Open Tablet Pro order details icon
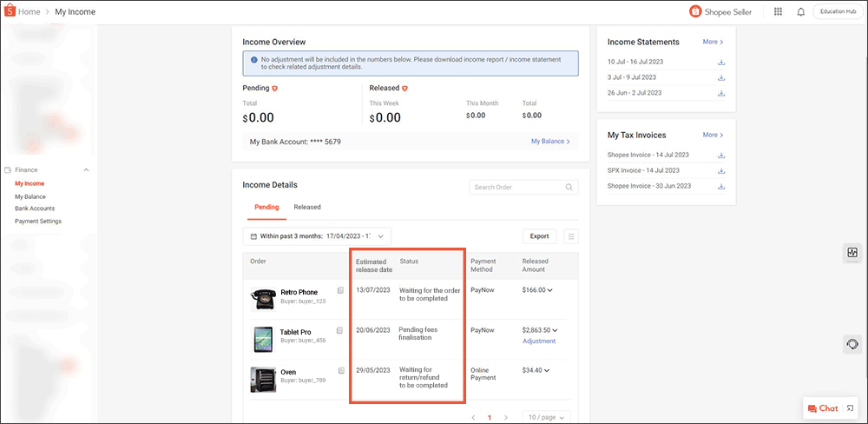The image size is (868, 424). [341, 330]
